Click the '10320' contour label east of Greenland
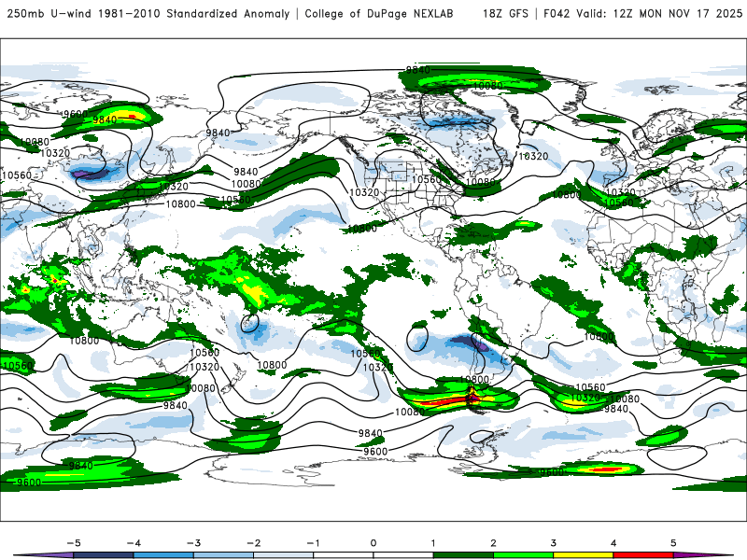The width and height of the screenshot is (747, 560). [533, 156]
